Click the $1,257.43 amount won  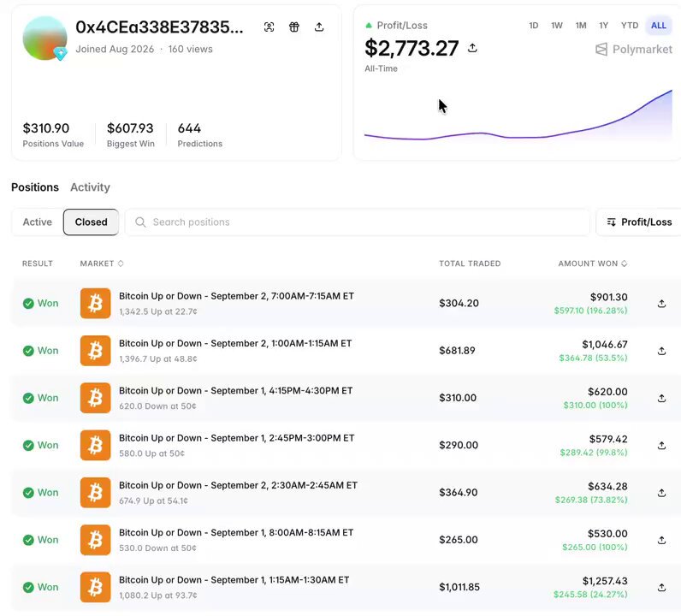pos(605,581)
